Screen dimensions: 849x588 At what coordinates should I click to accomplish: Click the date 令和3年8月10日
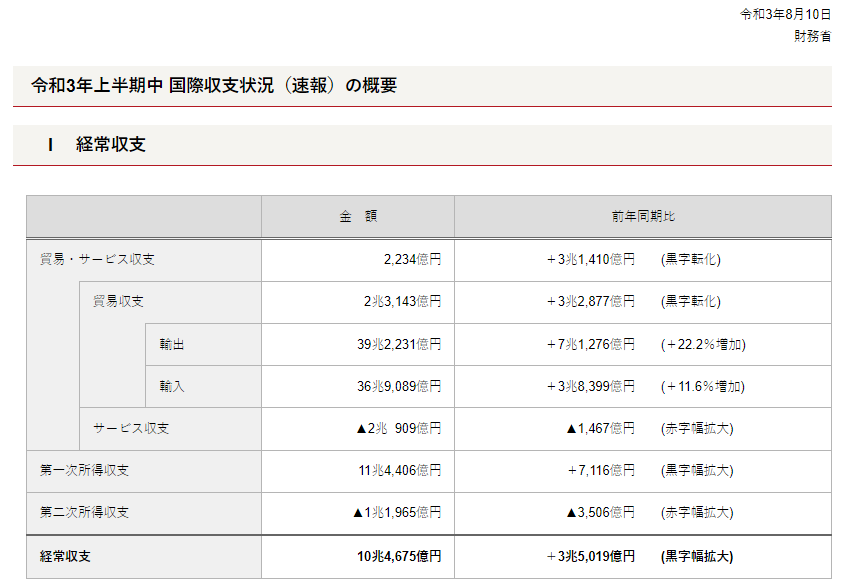(785, 14)
